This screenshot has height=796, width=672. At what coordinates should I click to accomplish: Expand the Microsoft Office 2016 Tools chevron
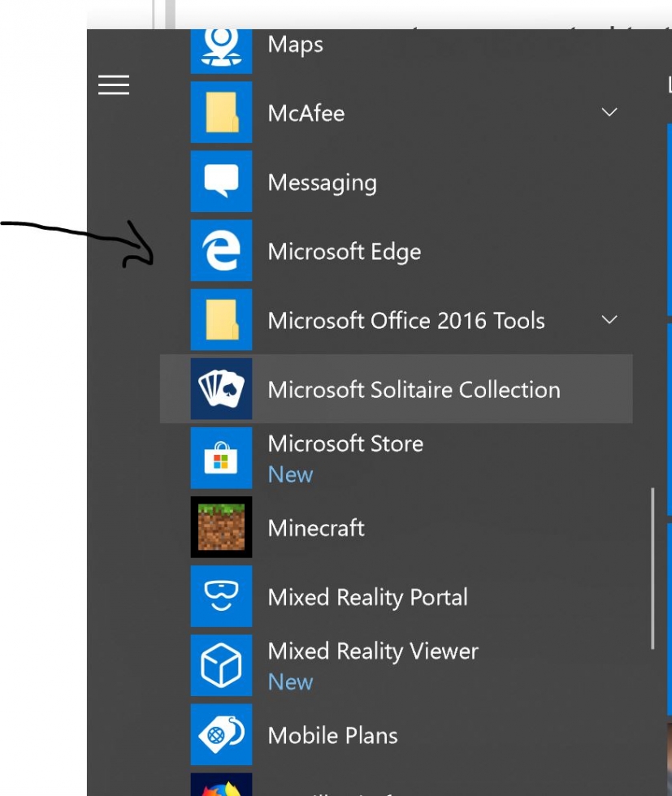click(609, 320)
